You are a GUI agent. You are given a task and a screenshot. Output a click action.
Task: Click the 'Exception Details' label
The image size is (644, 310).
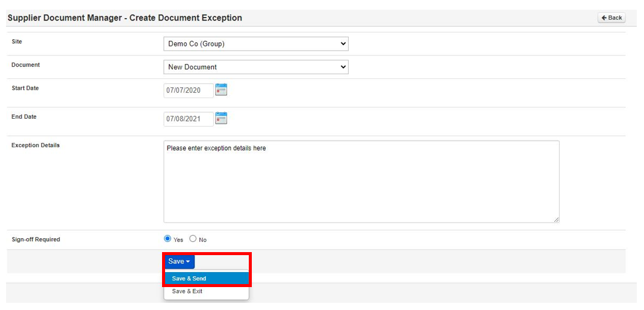coord(36,145)
